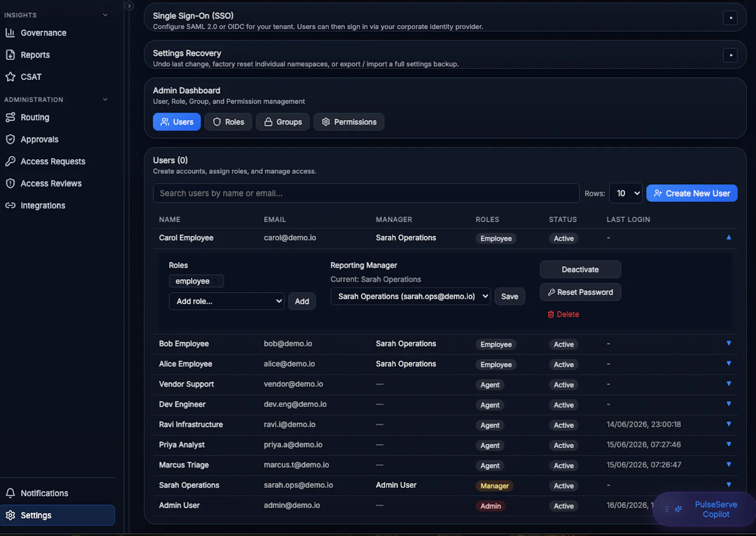The width and height of the screenshot is (756, 536).
Task: Open the Rows per page dropdown
Action: click(x=626, y=193)
